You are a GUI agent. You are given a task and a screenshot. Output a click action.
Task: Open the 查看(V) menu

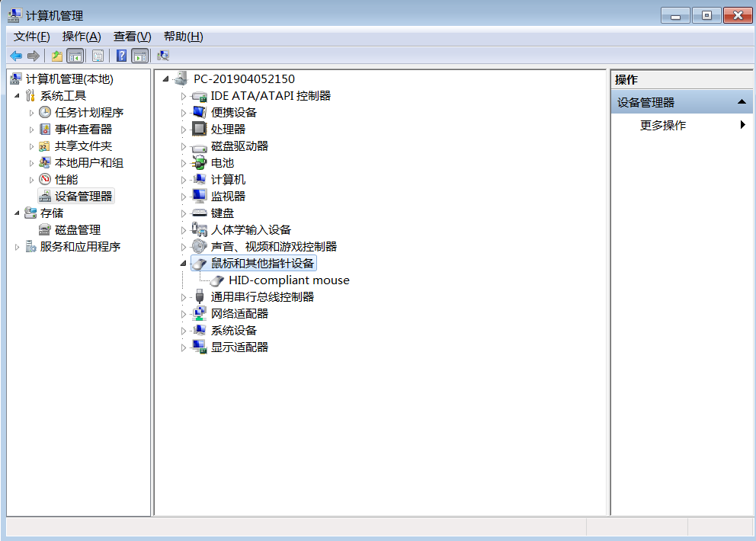132,37
